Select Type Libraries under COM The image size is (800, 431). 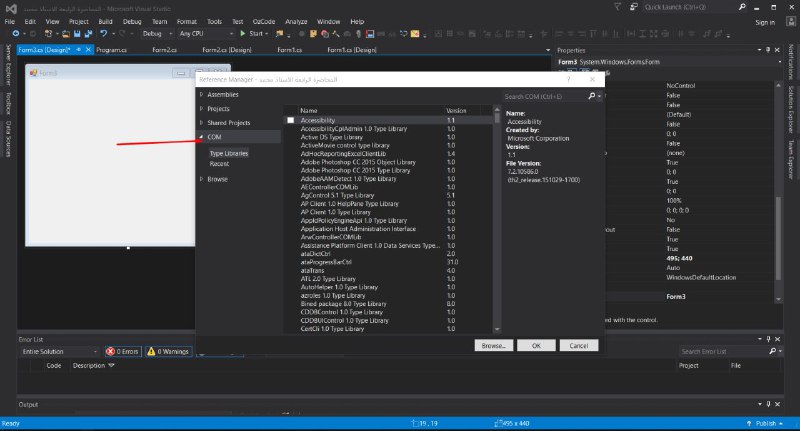[x=229, y=154]
